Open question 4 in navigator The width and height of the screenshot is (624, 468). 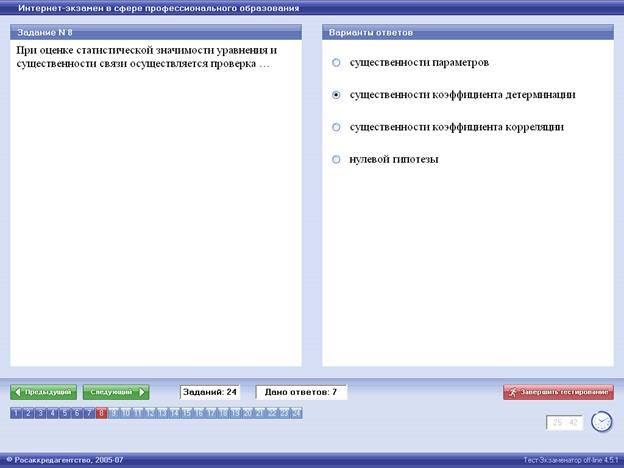pyautogui.click(x=53, y=413)
